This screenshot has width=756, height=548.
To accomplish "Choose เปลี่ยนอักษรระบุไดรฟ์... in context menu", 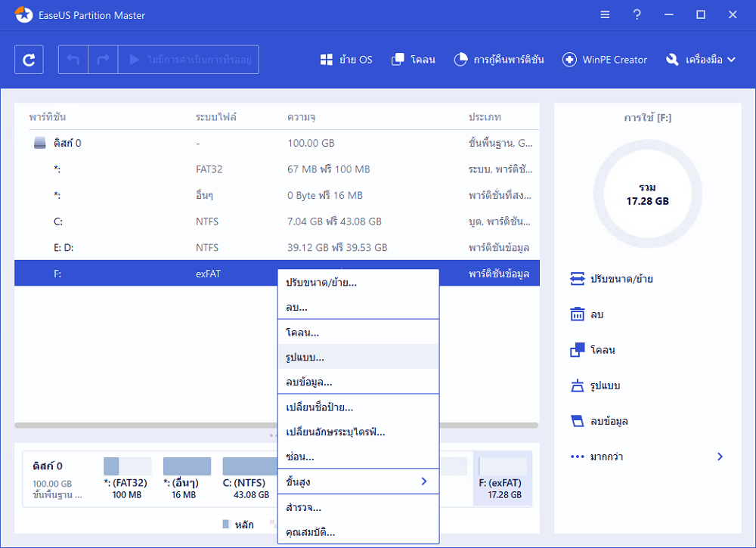I will pos(358,432).
